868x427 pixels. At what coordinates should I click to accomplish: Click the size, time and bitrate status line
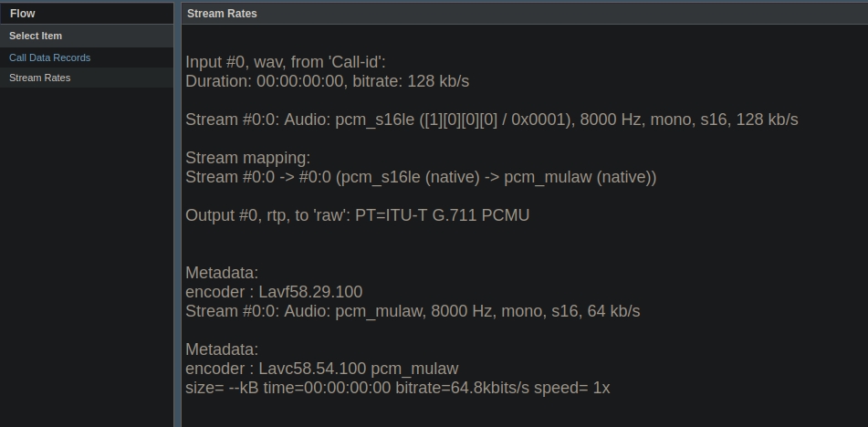click(x=397, y=388)
